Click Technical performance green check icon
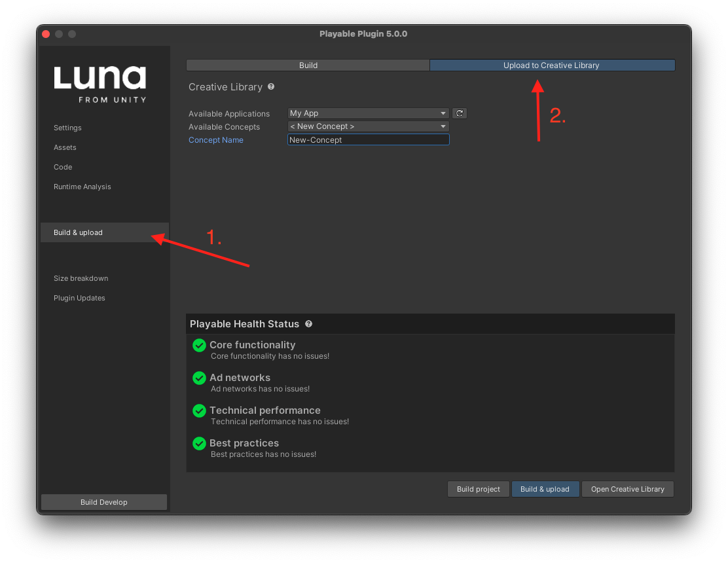728x563 pixels. click(199, 410)
